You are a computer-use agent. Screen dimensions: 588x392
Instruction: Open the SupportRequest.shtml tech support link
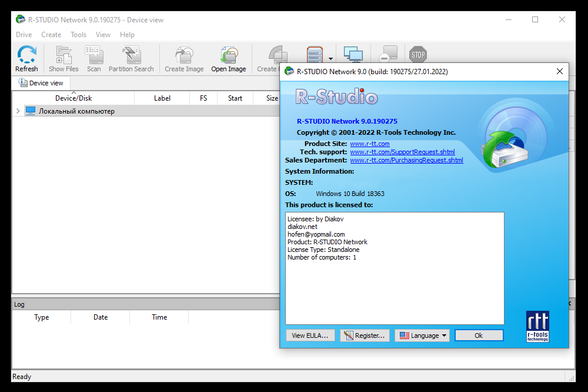click(402, 152)
